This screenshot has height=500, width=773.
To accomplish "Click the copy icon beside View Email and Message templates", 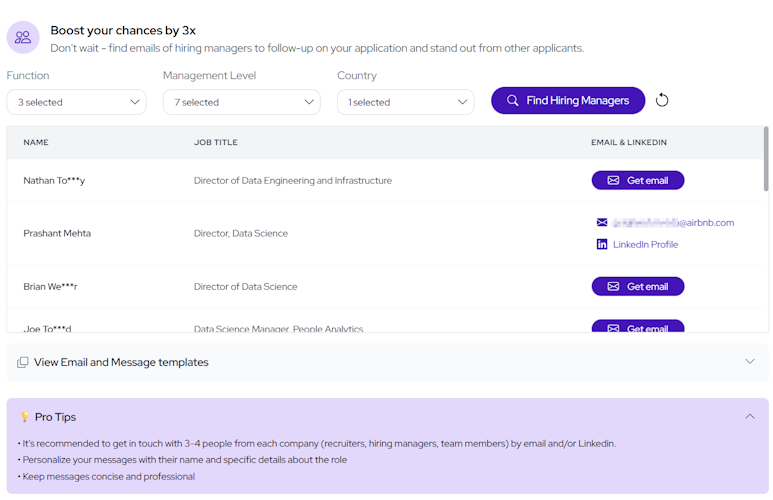I will (x=23, y=362).
